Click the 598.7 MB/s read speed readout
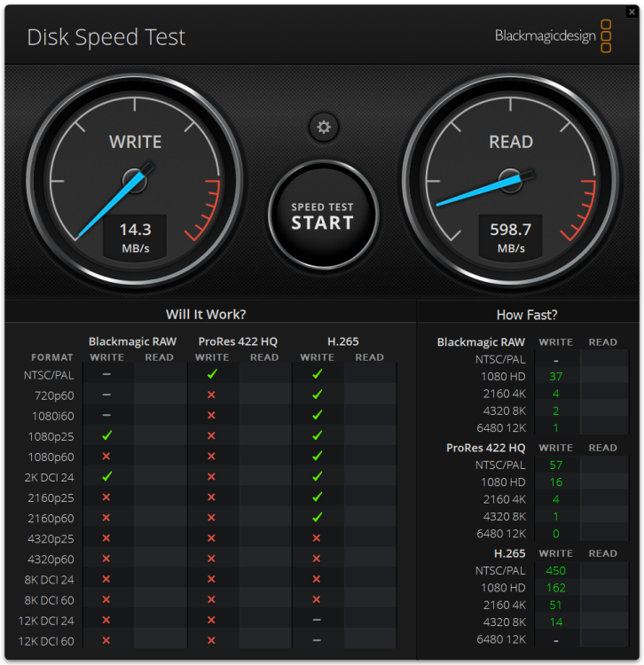The image size is (644, 665). (511, 237)
